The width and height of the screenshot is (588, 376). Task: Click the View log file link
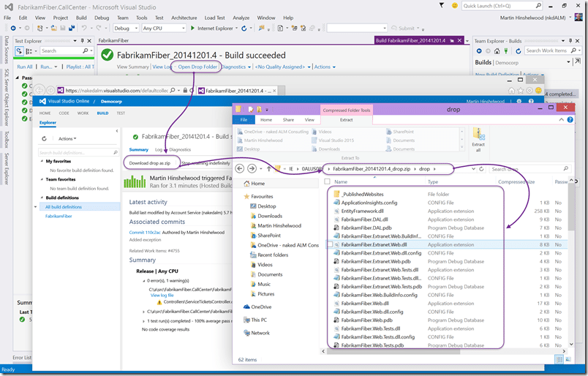click(x=162, y=296)
